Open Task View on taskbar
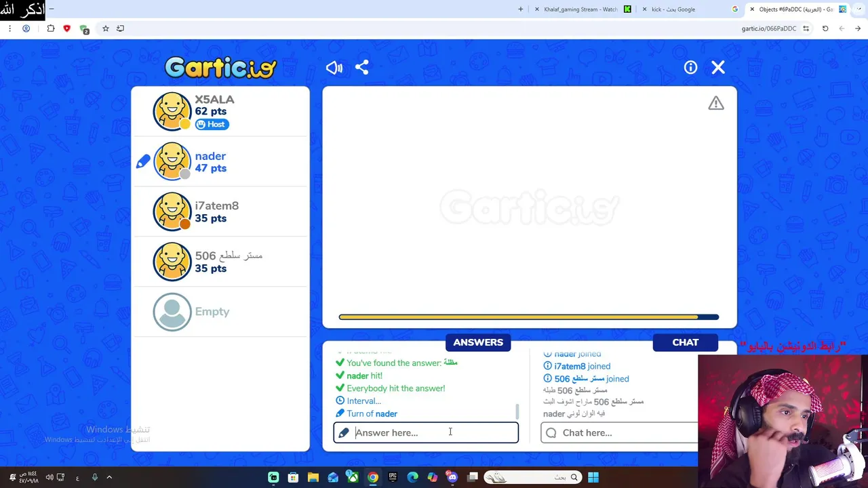The width and height of the screenshot is (868, 488). 473,477
